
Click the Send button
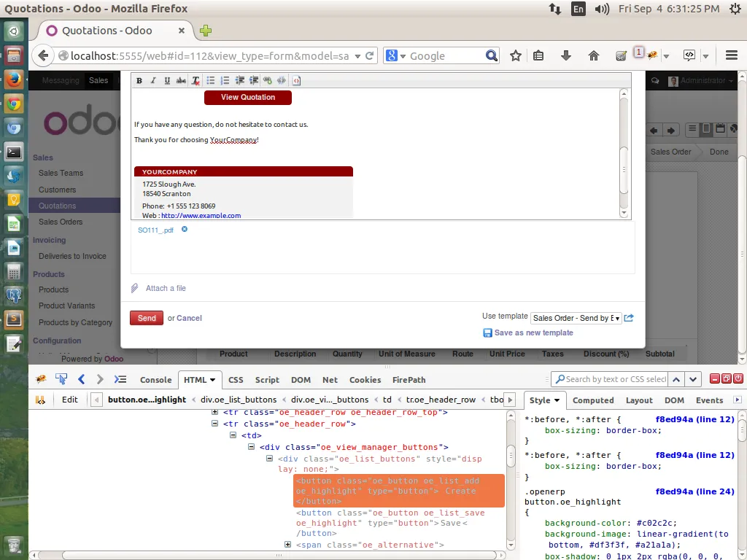pos(147,318)
